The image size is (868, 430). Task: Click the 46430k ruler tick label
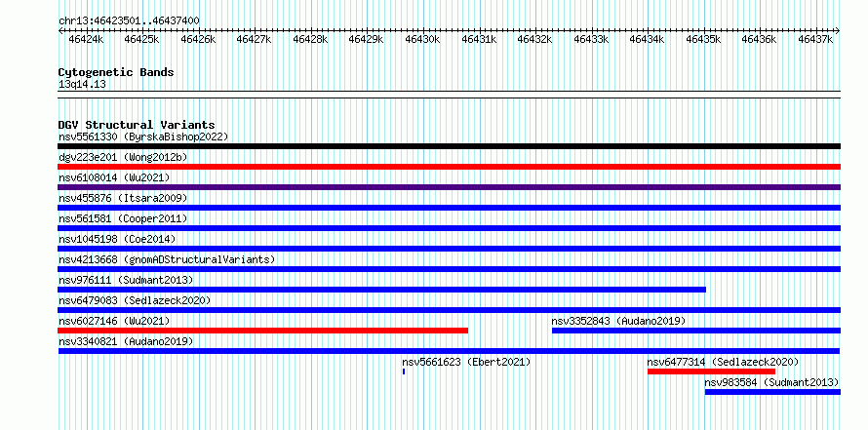[423, 39]
